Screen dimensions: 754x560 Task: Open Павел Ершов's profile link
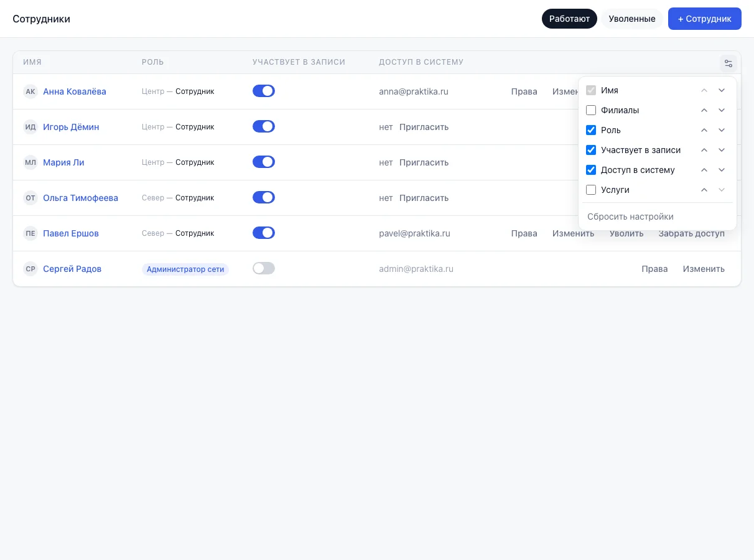tap(71, 233)
